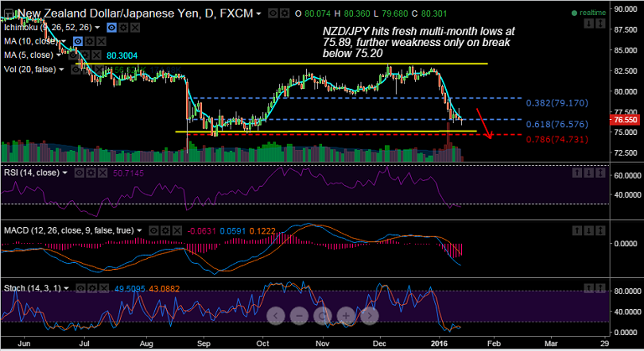Zoom out chart with round minus button
The width and height of the screenshot is (644, 351).
(x=299, y=316)
